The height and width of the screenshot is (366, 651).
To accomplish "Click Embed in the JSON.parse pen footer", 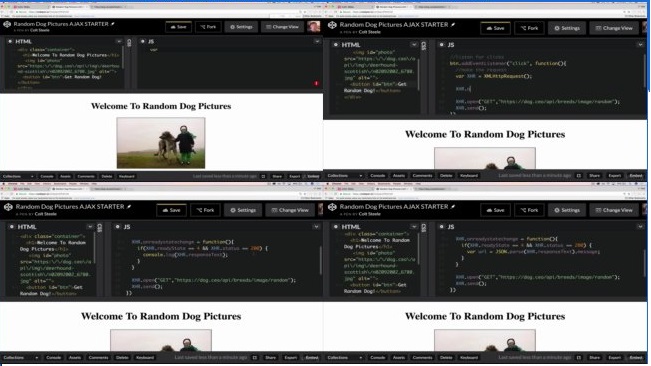I will click(636, 357).
